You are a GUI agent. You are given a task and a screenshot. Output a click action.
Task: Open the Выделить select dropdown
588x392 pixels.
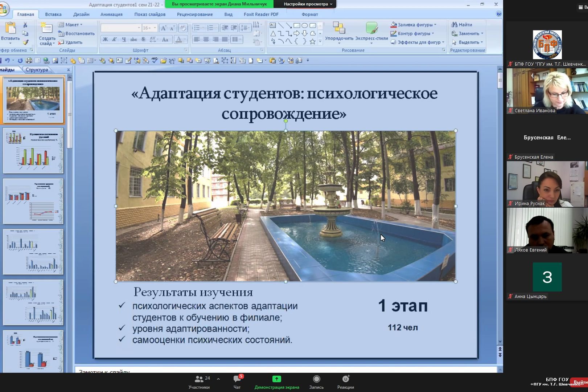[x=467, y=42]
